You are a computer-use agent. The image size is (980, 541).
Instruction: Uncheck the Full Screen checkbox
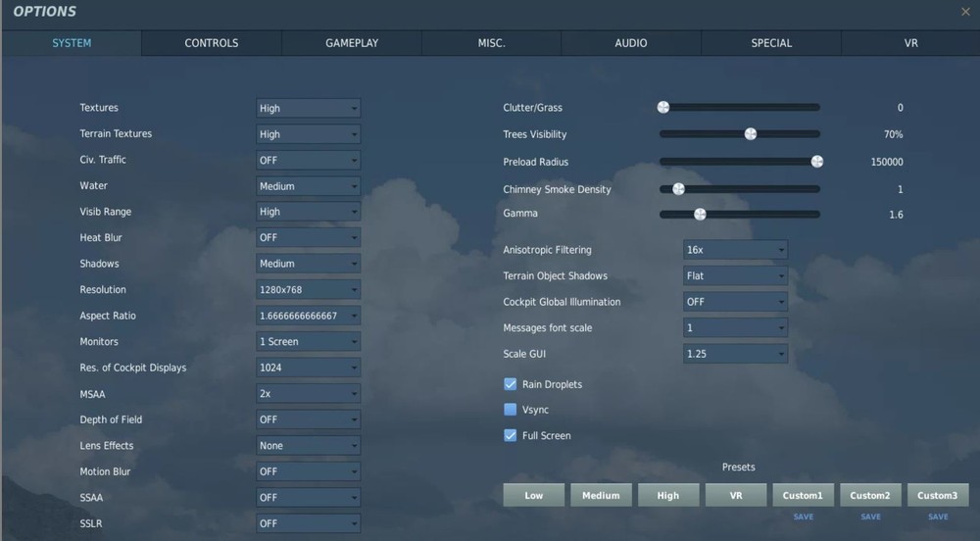[510, 435]
